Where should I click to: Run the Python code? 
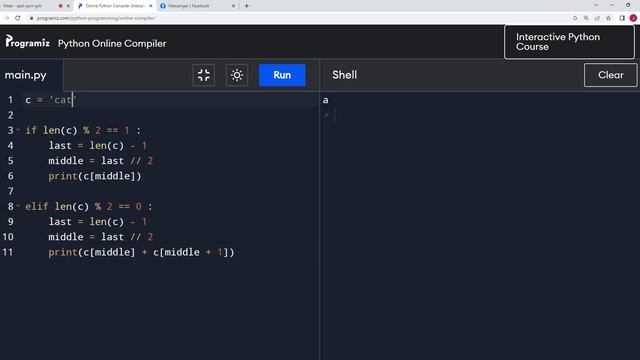pos(282,75)
